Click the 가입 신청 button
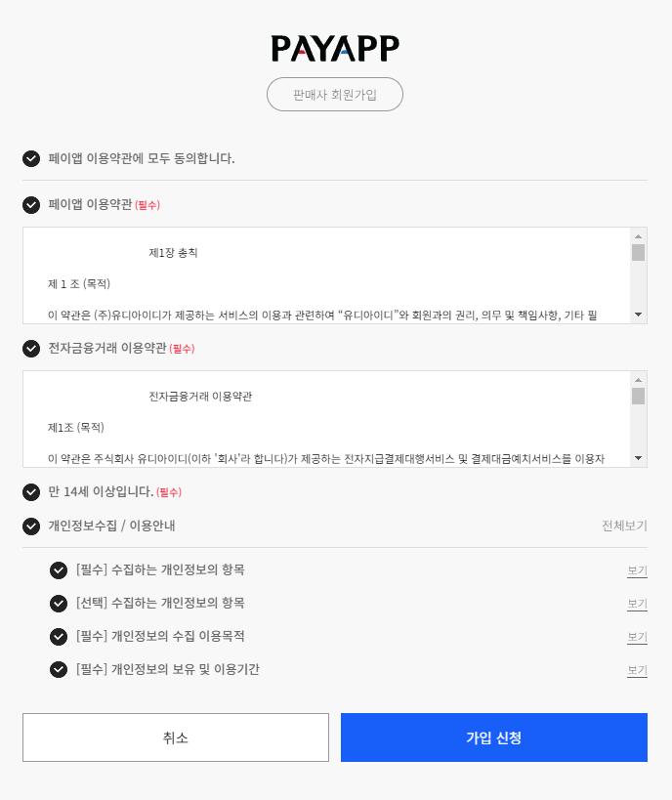This screenshot has width=672, height=800. click(494, 737)
